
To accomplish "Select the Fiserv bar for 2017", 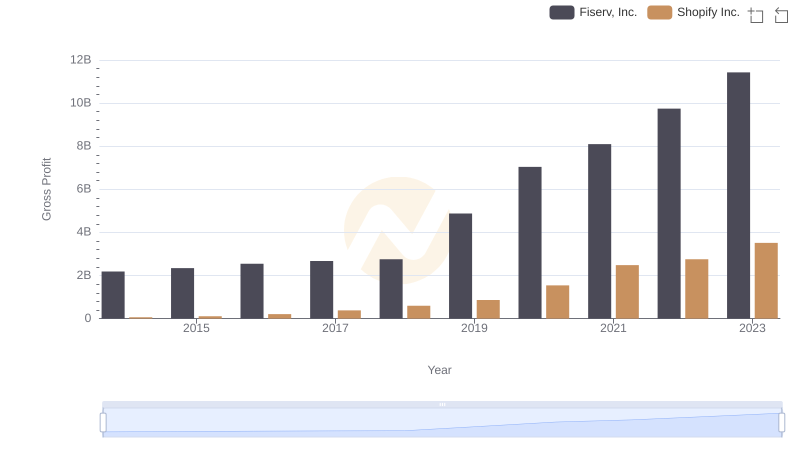I will (321, 290).
